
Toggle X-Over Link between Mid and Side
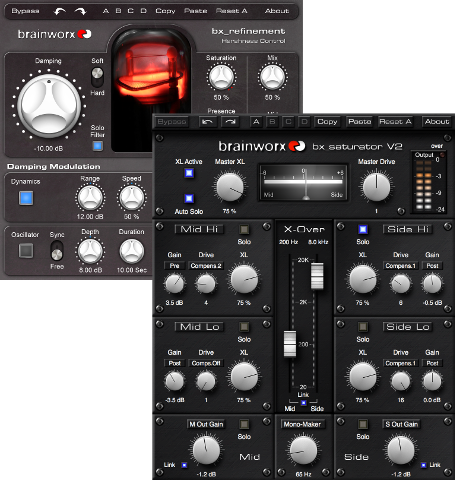tap(303, 403)
